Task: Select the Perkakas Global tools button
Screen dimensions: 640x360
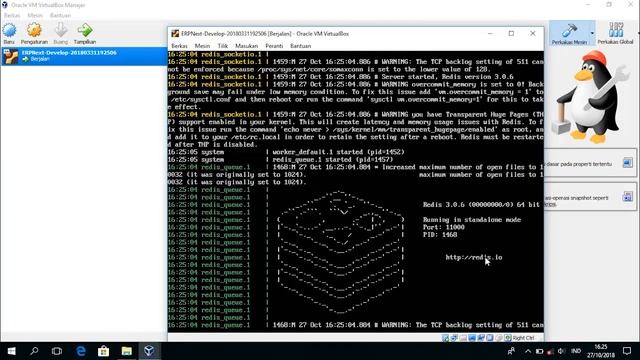Action: pyautogui.click(x=615, y=33)
